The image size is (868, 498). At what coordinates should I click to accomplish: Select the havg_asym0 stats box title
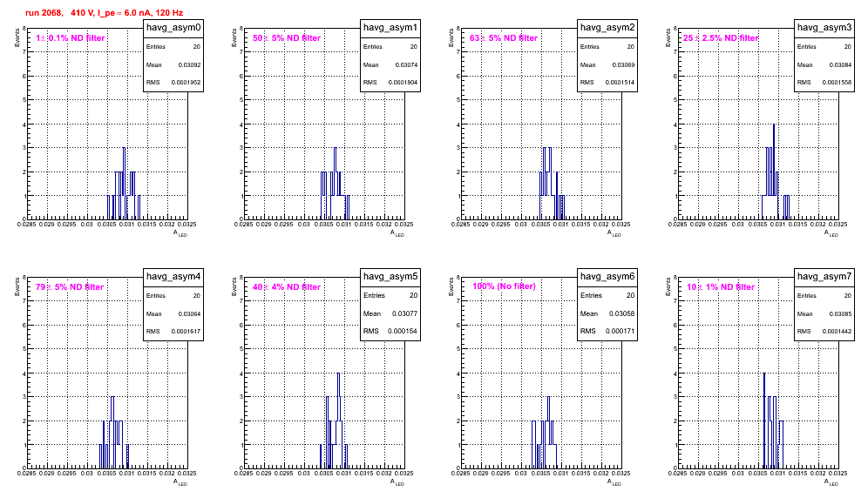[173, 27]
